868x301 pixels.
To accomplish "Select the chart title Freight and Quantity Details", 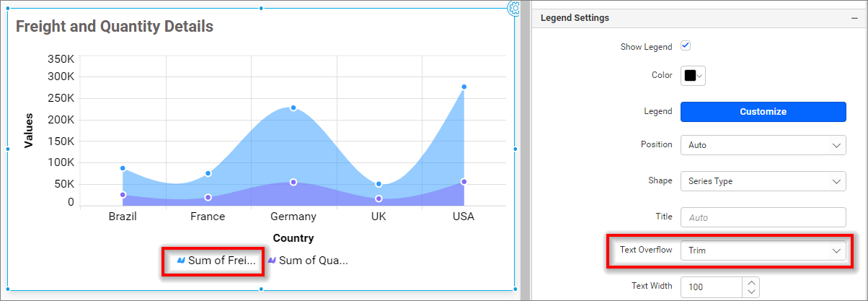I will coord(115,27).
